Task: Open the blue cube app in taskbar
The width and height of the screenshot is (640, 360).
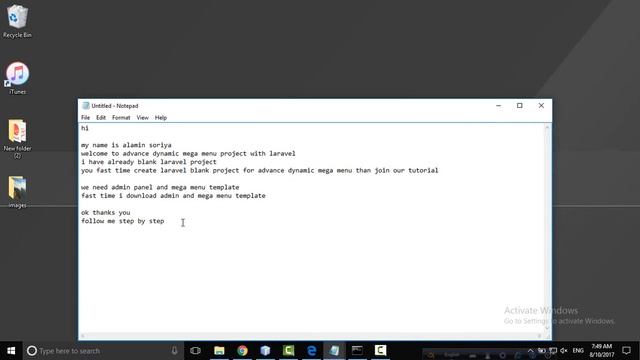Action: [265, 351]
